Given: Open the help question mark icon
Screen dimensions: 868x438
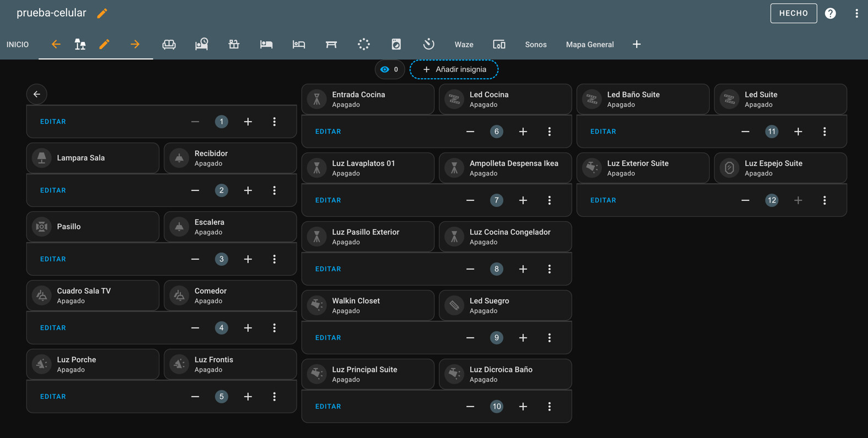Looking at the screenshot, I should pyautogui.click(x=830, y=13).
